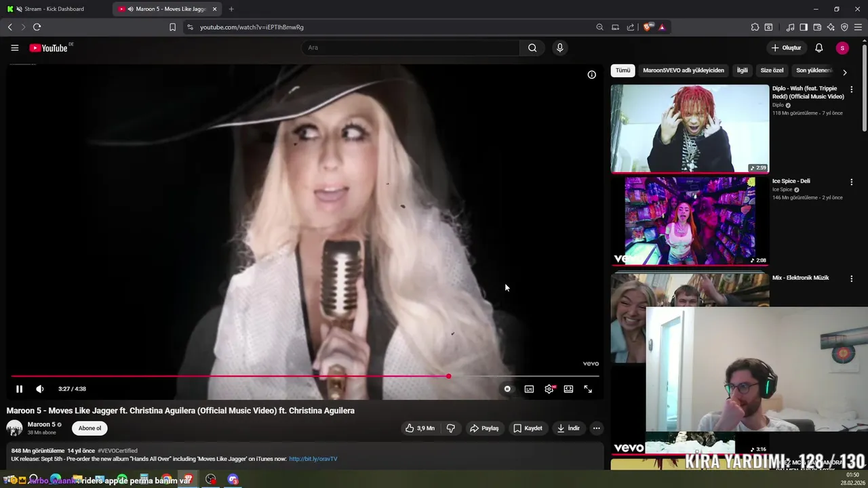Open Brave VPN shield icon
This screenshot has height=488, width=868.
coord(844,27)
